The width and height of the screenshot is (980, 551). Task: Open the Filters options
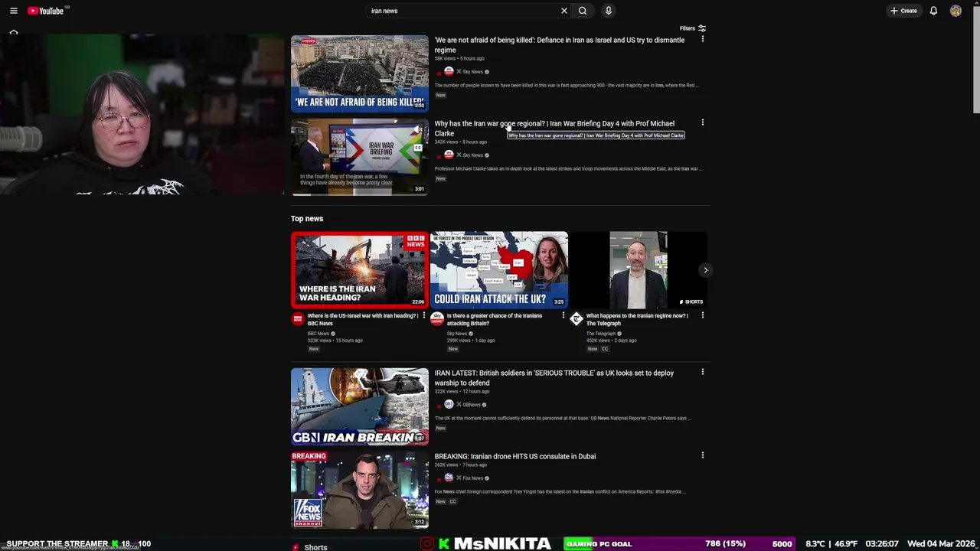click(693, 28)
